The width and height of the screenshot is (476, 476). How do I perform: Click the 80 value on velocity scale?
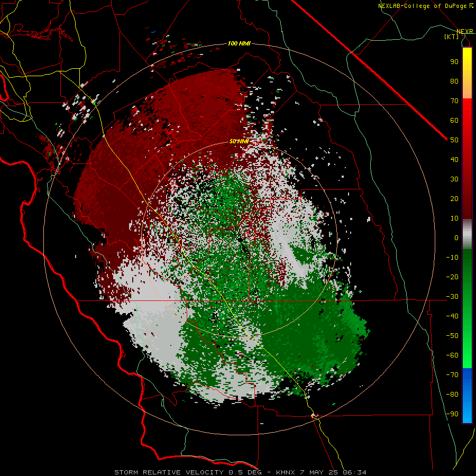(454, 81)
